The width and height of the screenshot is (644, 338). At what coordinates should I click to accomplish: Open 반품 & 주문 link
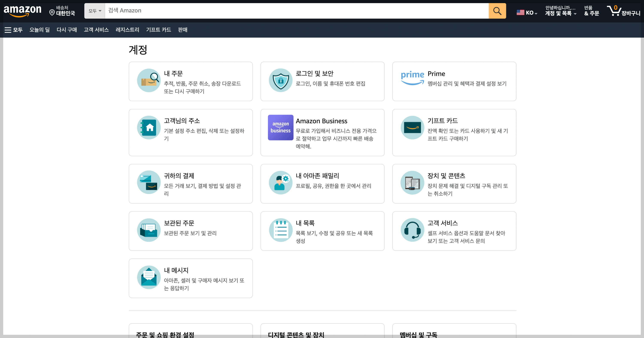tap(591, 11)
